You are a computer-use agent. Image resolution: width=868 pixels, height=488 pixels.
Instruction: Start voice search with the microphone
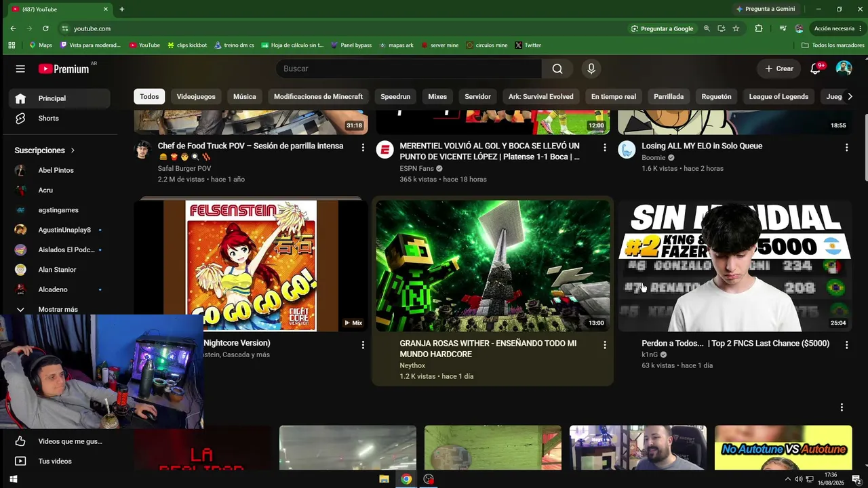tap(591, 68)
